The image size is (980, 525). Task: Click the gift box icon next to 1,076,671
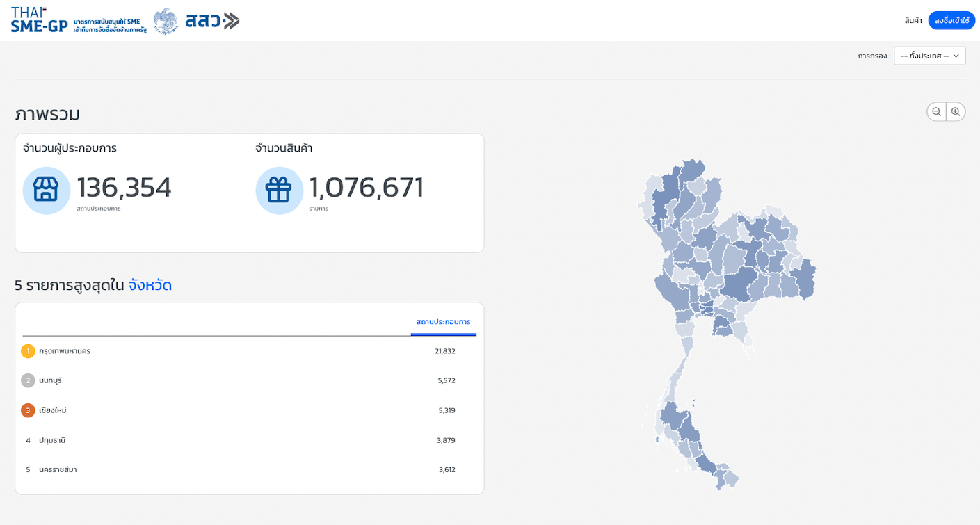click(x=279, y=190)
